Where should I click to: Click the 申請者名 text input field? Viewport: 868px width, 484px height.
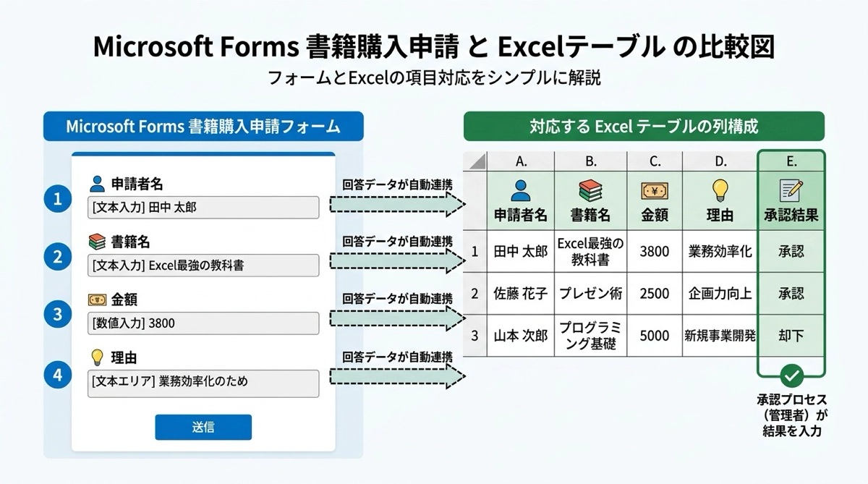pyautogui.click(x=203, y=208)
